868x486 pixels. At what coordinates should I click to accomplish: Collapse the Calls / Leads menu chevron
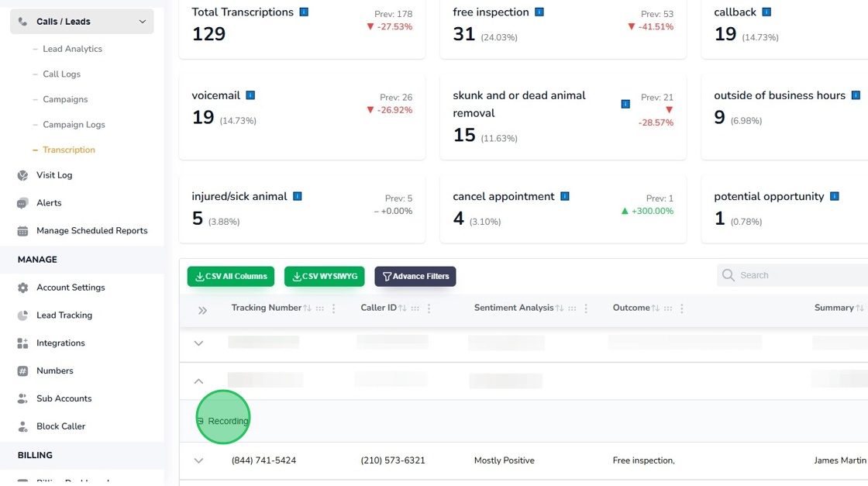[143, 22]
